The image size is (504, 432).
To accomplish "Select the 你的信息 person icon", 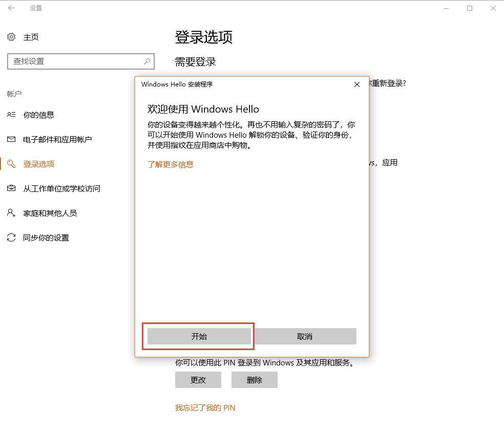I will point(11,115).
